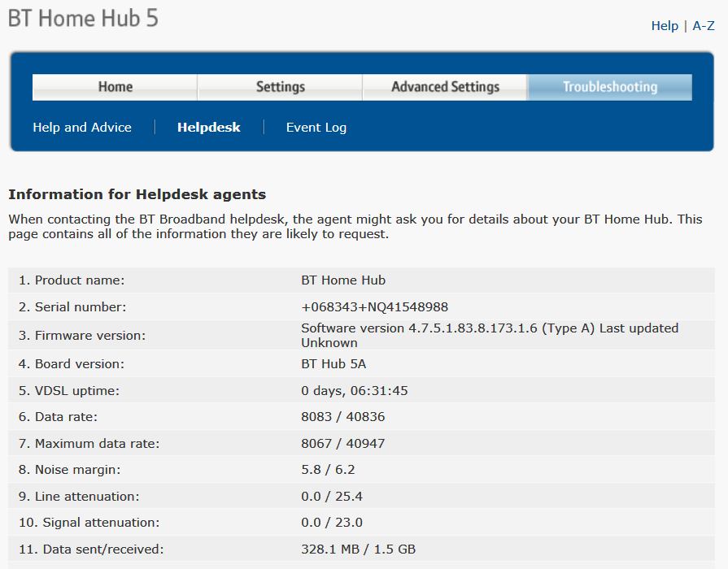
Task: Select the product value BT Home Hub
Action: tap(343, 280)
